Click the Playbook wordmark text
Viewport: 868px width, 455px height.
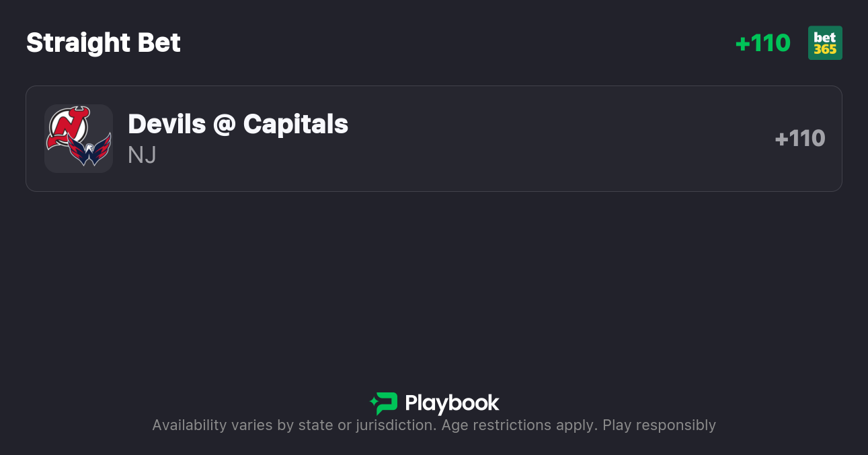(x=452, y=403)
